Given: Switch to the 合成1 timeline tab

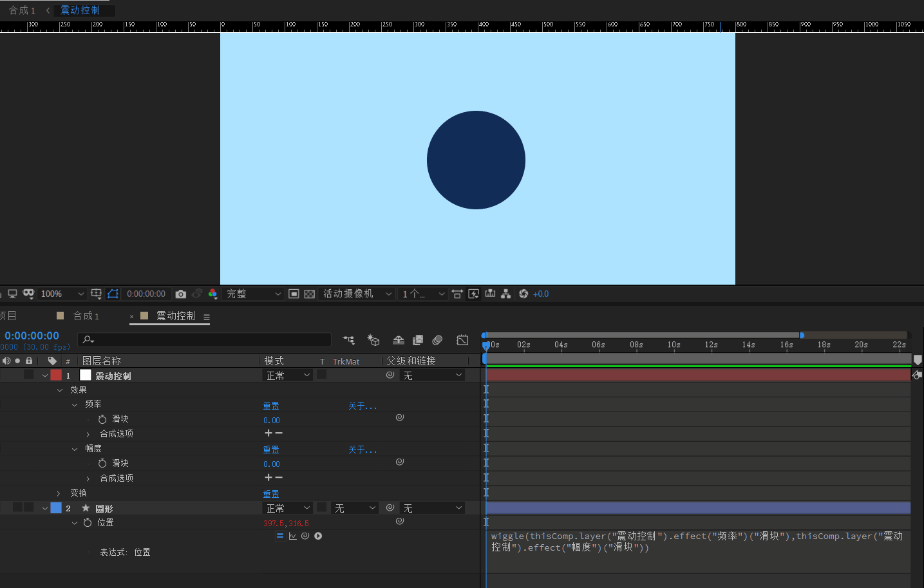Looking at the screenshot, I should coord(86,316).
